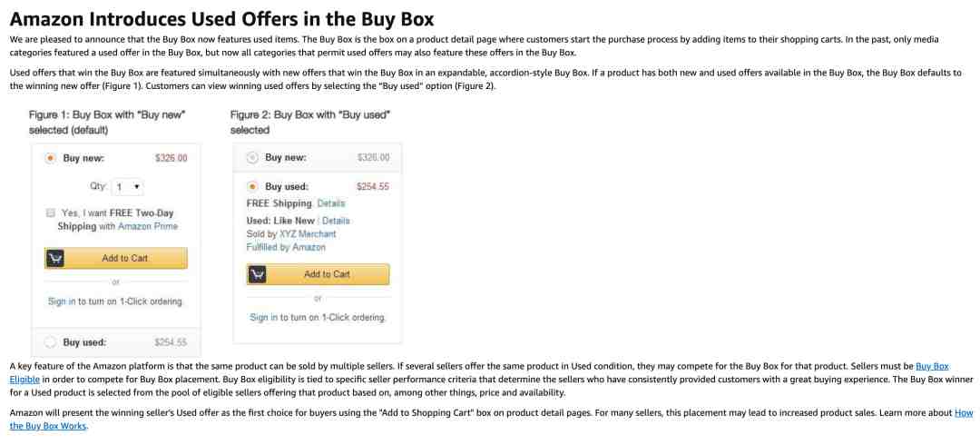Click Add to Cart in Figure 1
Screen dimensions: 980x445
pos(116,259)
